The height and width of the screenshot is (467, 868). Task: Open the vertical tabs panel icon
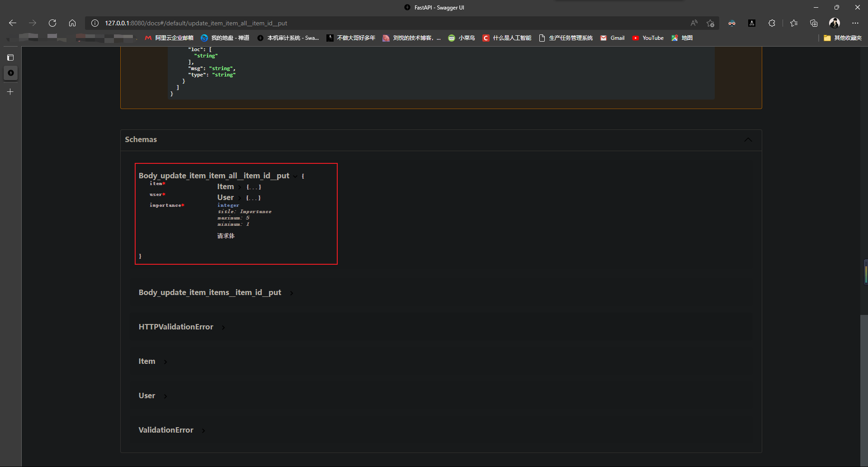(x=10, y=57)
